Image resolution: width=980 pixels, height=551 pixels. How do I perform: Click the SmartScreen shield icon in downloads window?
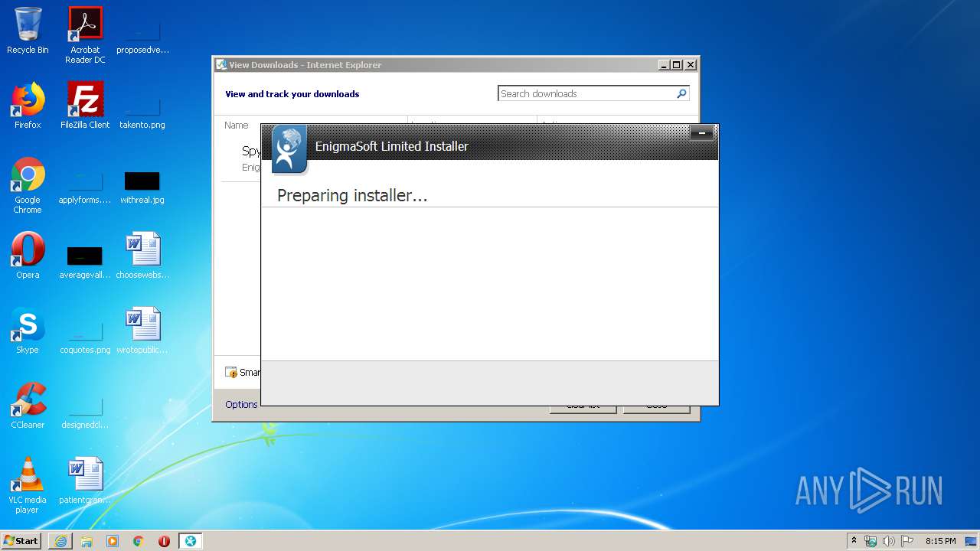point(231,373)
